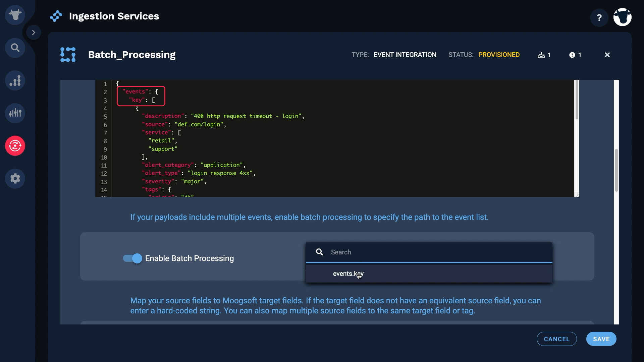The image size is (644, 362).
Task: Click the code editor vertical scrollbar
Action: pyautogui.click(x=577, y=100)
